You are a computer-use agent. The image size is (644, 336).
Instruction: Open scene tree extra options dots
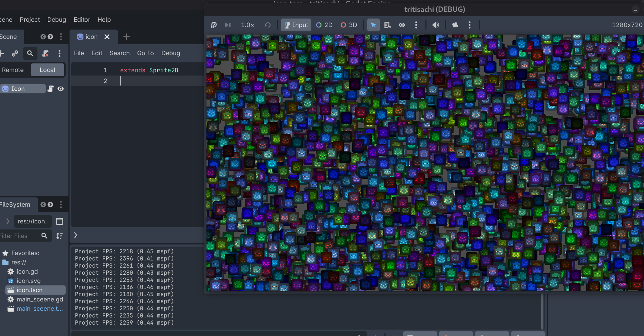click(60, 53)
